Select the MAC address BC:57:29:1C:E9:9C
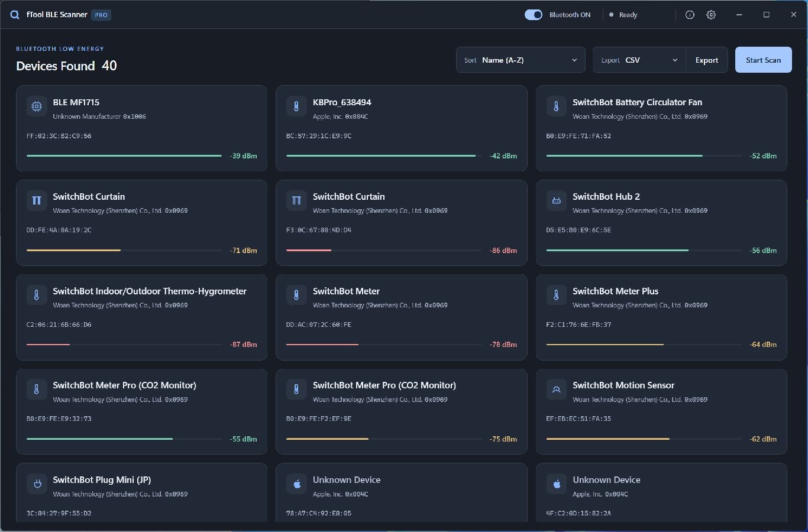 click(x=319, y=136)
